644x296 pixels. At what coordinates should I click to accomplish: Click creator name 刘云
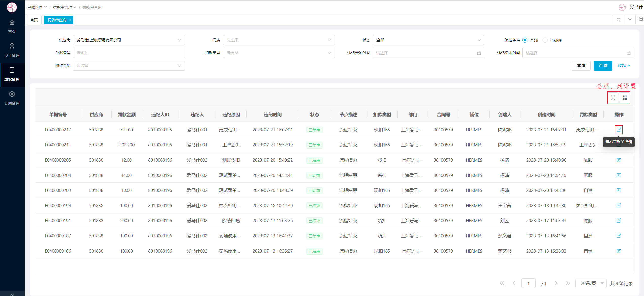(505, 221)
